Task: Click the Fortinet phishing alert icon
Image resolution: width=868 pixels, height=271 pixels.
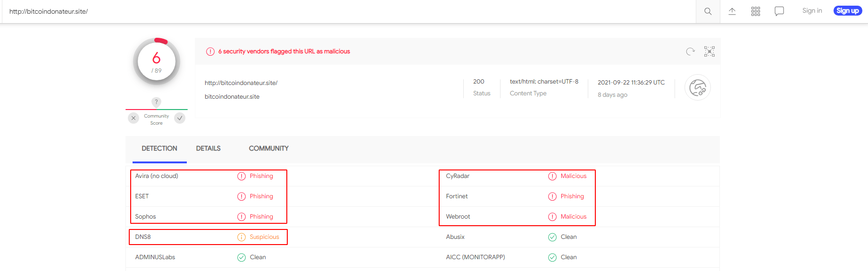Action: (552, 196)
